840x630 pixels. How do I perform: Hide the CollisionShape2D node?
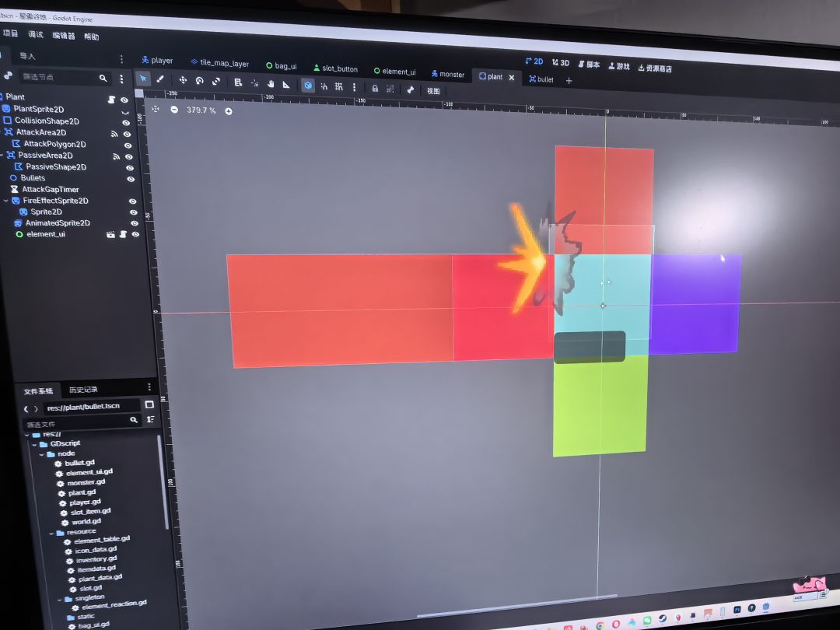click(x=127, y=123)
